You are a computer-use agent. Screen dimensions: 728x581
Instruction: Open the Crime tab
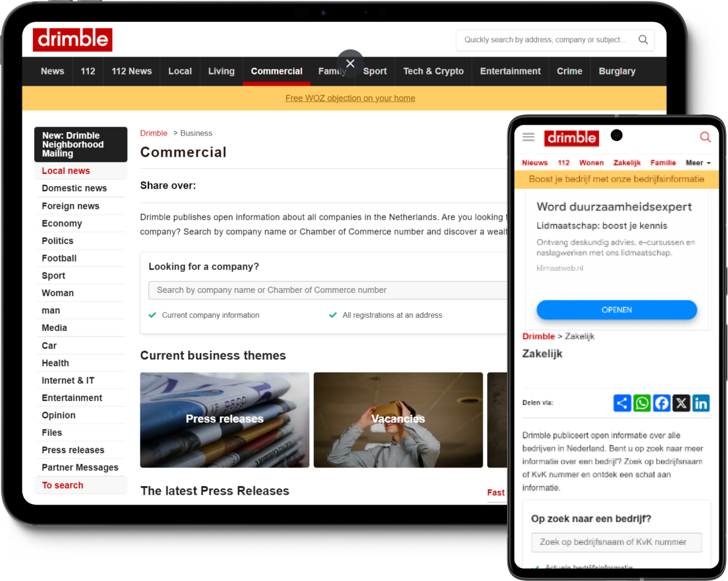tap(570, 71)
